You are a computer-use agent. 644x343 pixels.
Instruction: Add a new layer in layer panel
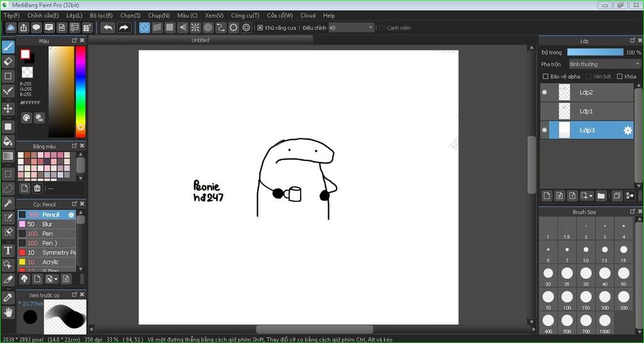pyautogui.click(x=547, y=196)
